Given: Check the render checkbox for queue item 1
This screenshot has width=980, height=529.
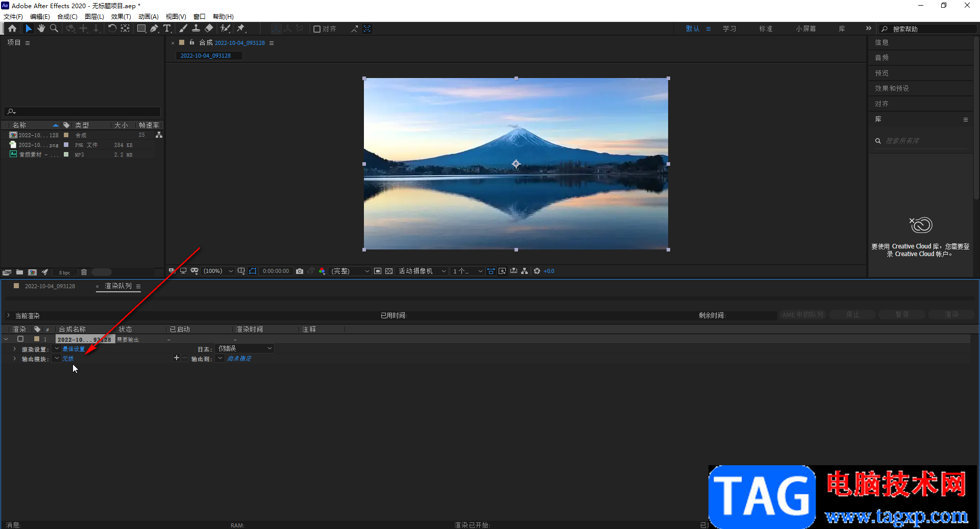Looking at the screenshot, I should [x=20, y=339].
